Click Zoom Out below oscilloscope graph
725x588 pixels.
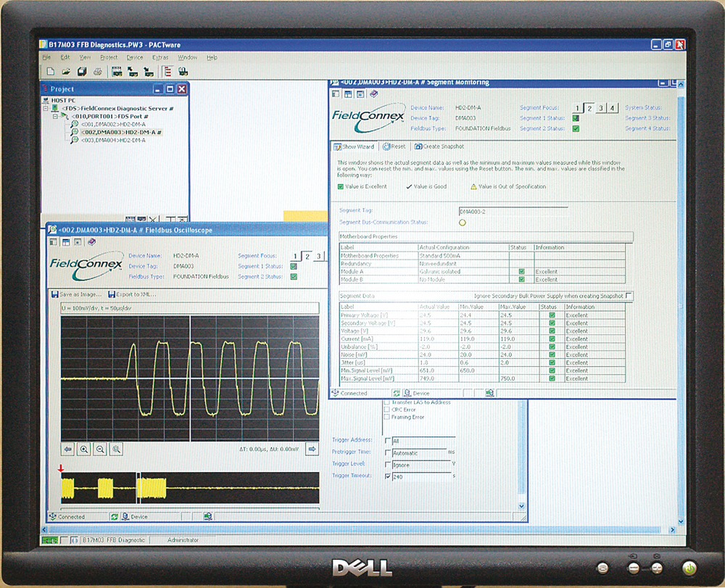tap(100, 449)
